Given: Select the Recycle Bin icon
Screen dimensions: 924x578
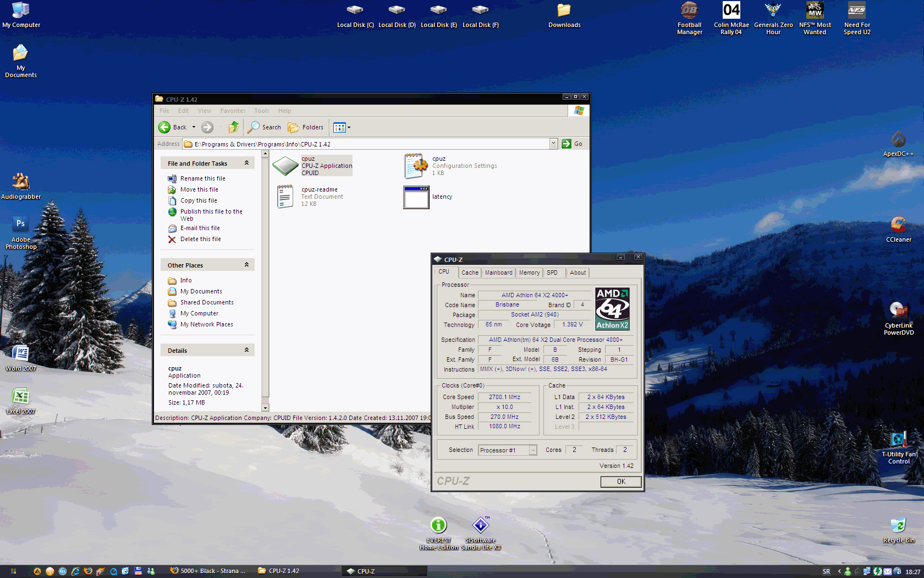Looking at the screenshot, I should coord(899,531).
